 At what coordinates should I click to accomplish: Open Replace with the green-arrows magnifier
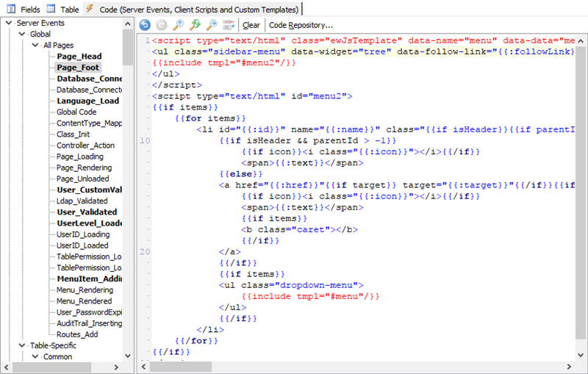195,25
